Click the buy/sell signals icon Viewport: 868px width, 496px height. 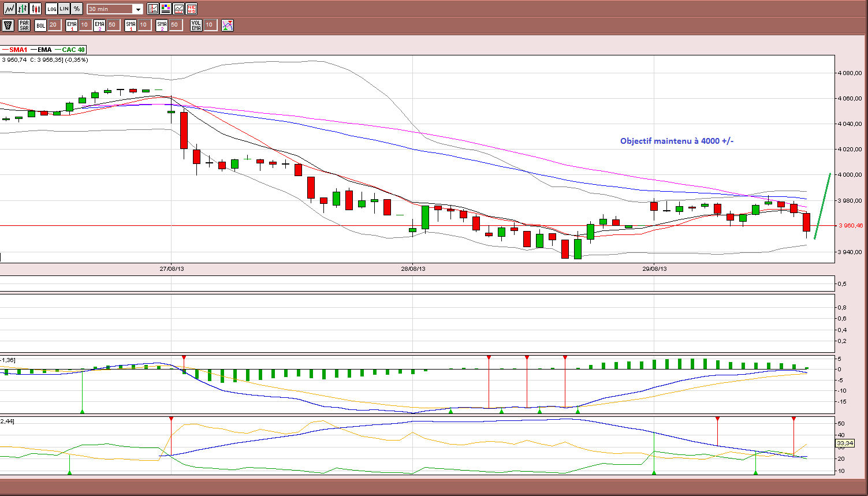[x=228, y=25]
